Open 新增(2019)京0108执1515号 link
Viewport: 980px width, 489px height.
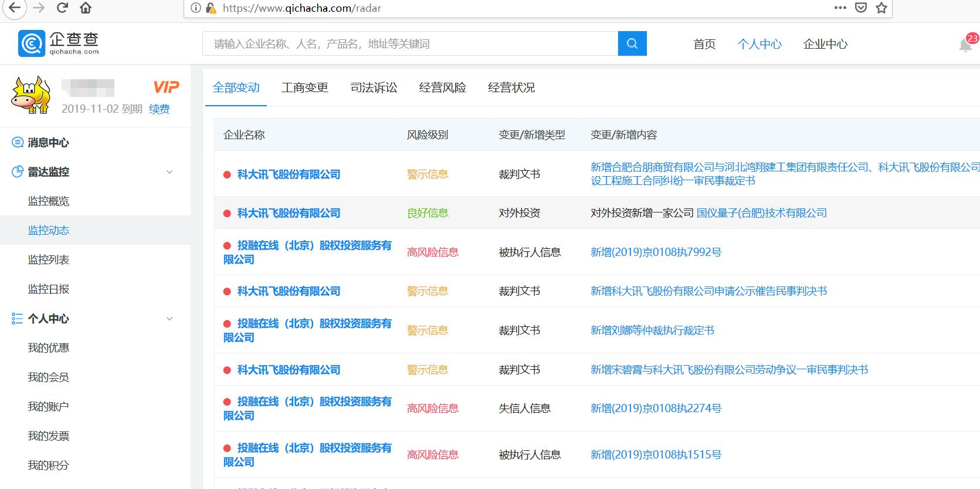coord(656,455)
